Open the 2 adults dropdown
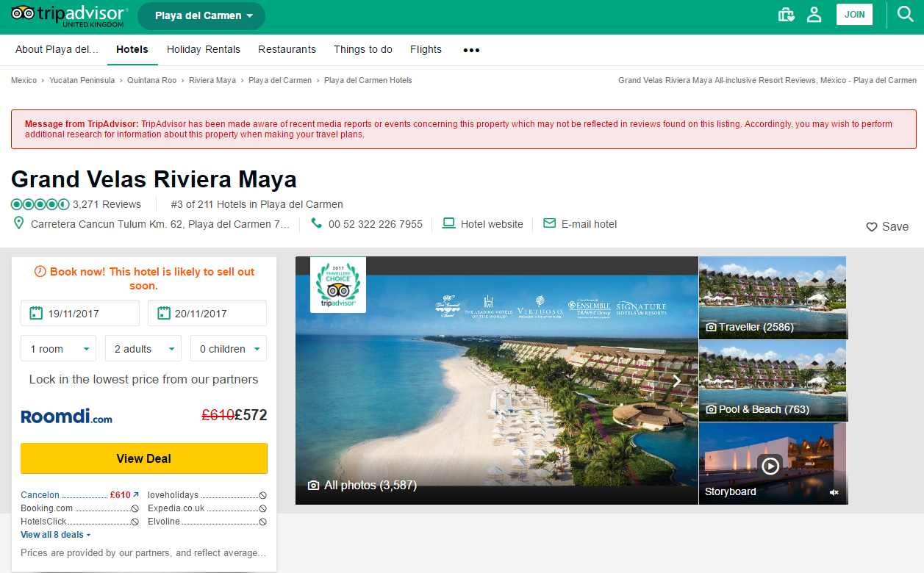The image size is (924, 573). [x=143, y=349]
